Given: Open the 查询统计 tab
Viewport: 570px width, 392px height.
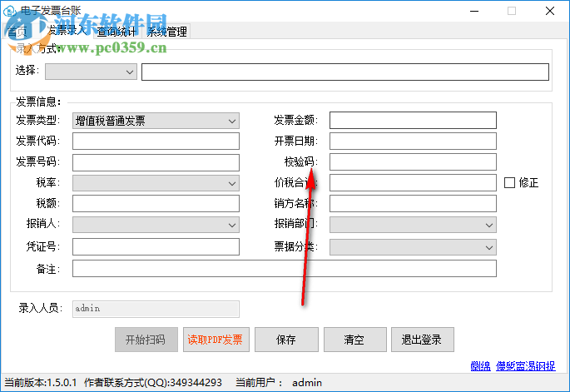Looking at the screenshot, I should click(116, 32).
